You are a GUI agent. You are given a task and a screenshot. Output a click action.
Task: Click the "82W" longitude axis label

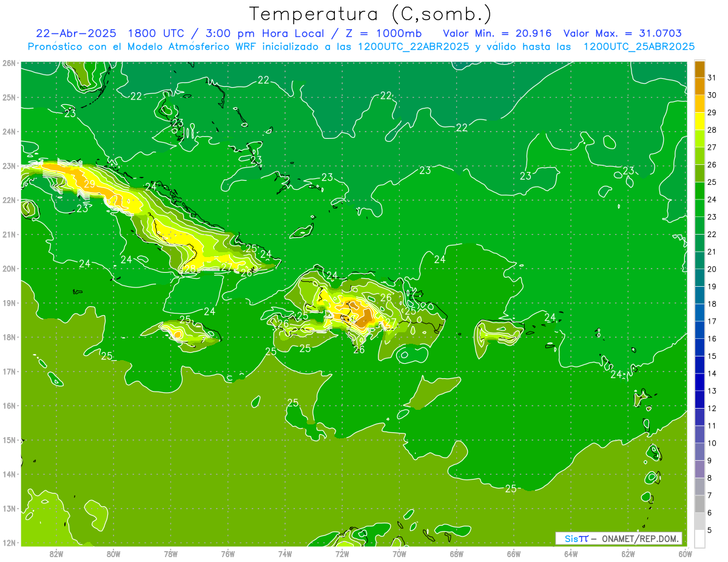coord(56,553)
